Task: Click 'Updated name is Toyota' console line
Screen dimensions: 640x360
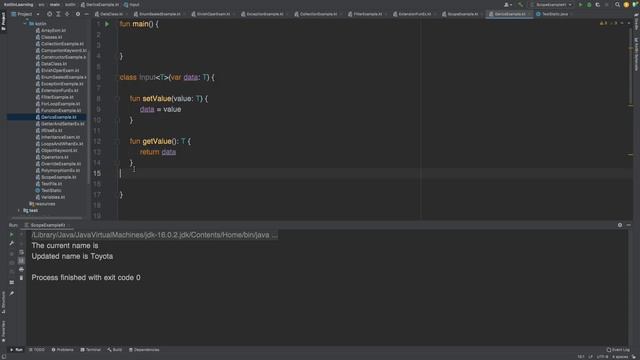Action: coord(72,256)
